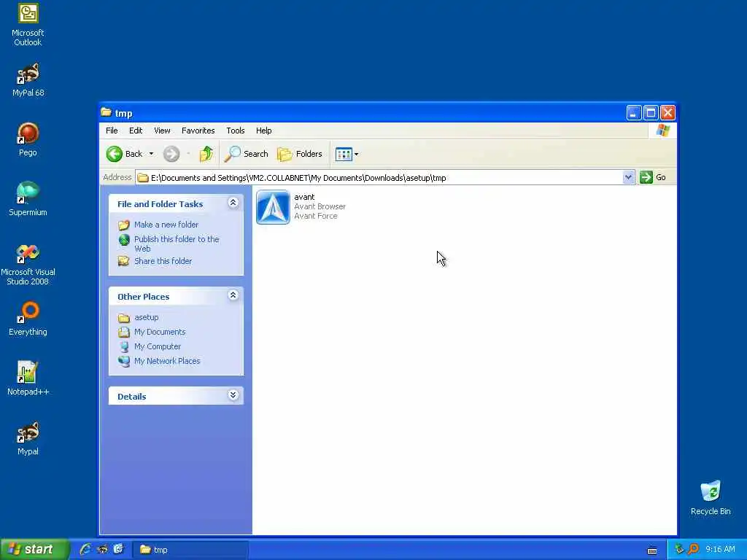This screenshot has height=560, width=747.
Task: Toggle the Folders pane button
Action: click(x=300, y=154)
